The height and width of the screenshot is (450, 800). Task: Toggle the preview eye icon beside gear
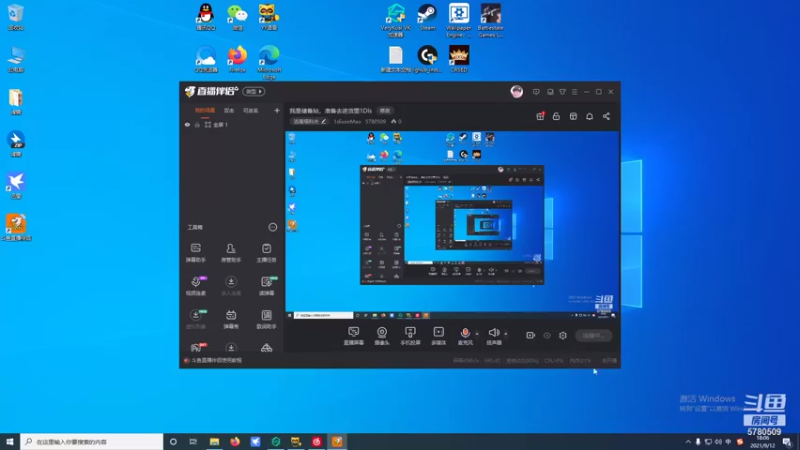point(546,336)
